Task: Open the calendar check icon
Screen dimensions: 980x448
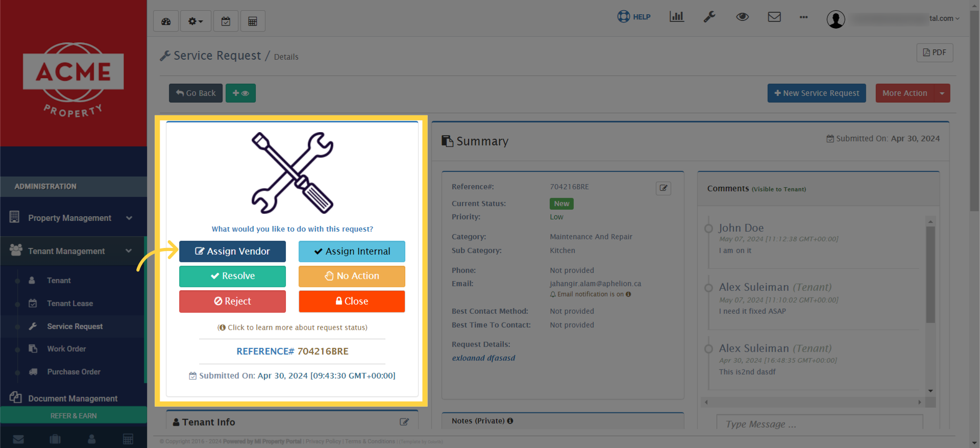Action: [226, 21]
